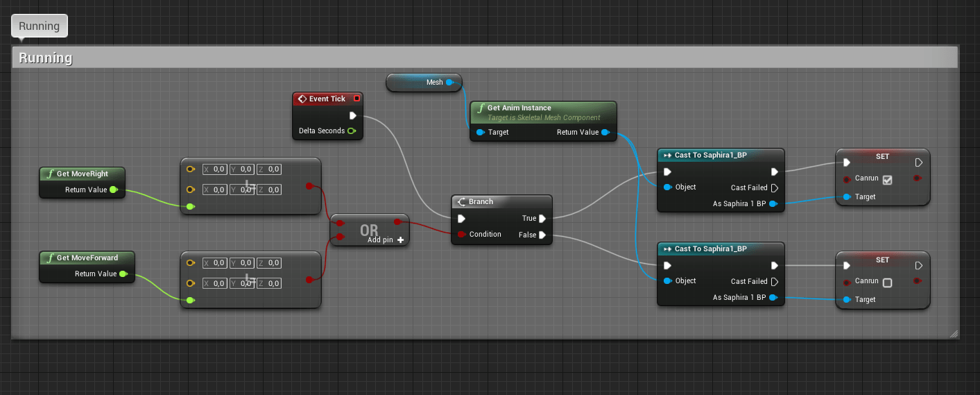This screenshot has width=980, height=395.
Task: Click the Branch Condition input pin
Action: point(462,234)
